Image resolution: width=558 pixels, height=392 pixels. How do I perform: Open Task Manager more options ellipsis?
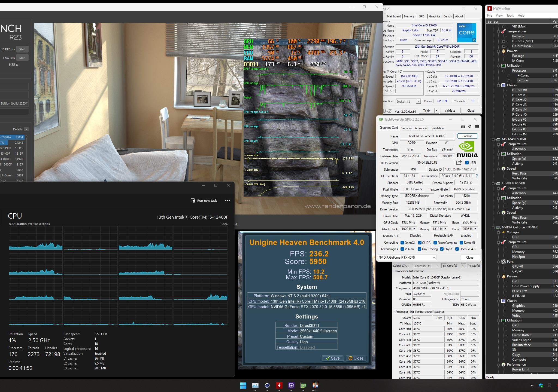coord(228,201)
